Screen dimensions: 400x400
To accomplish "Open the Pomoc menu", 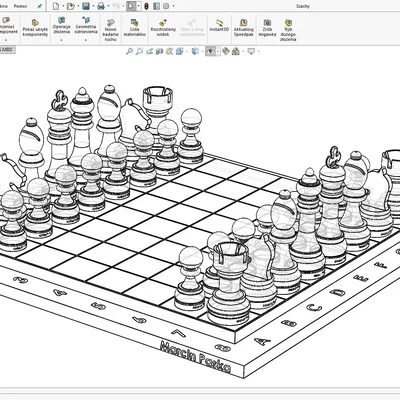I will pos(20,6).
